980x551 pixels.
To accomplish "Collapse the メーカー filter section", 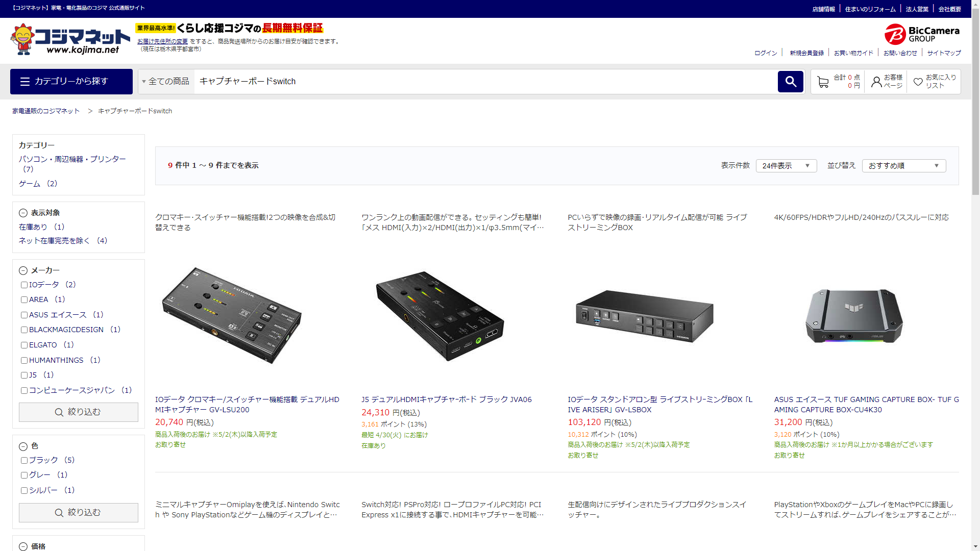I will (23, 271).
